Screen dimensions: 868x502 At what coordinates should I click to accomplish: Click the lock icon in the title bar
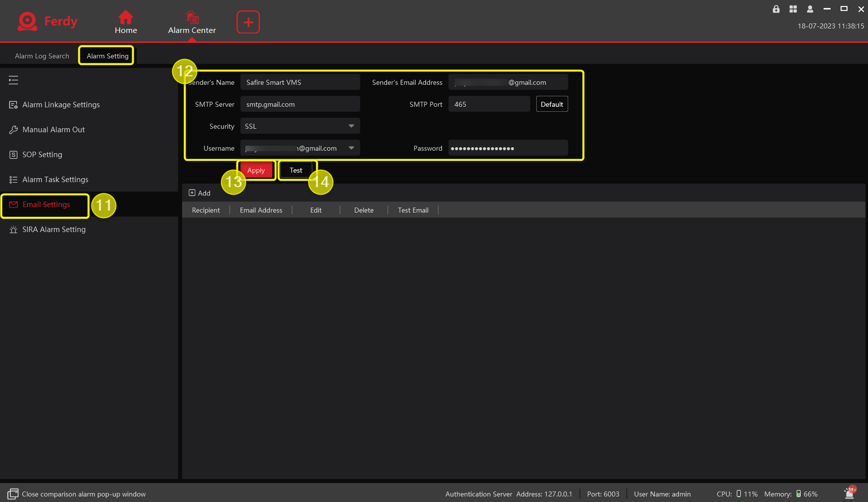pos(776,9)
